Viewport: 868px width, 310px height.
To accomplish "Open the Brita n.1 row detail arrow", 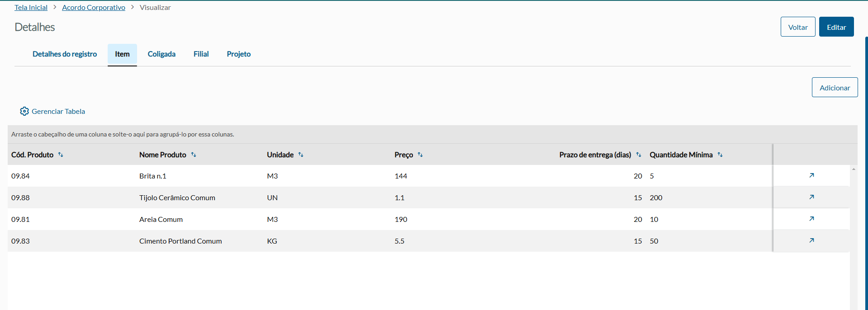I will pos(811,175).
